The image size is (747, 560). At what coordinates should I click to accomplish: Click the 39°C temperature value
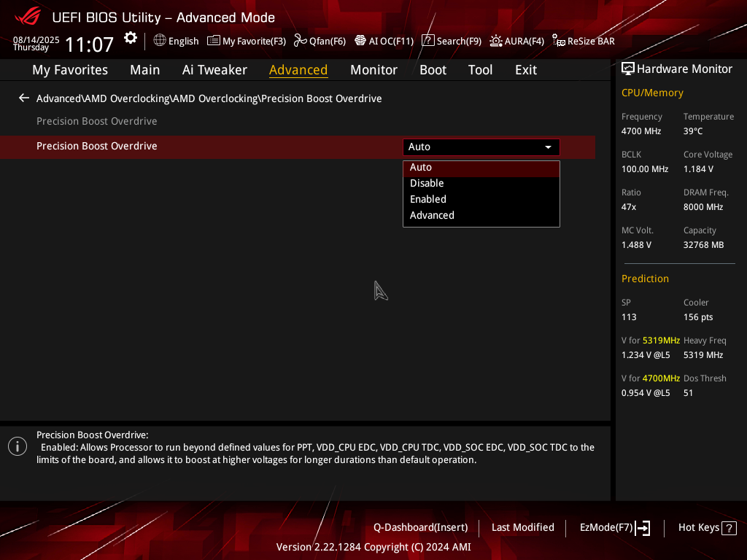point(693,131)
